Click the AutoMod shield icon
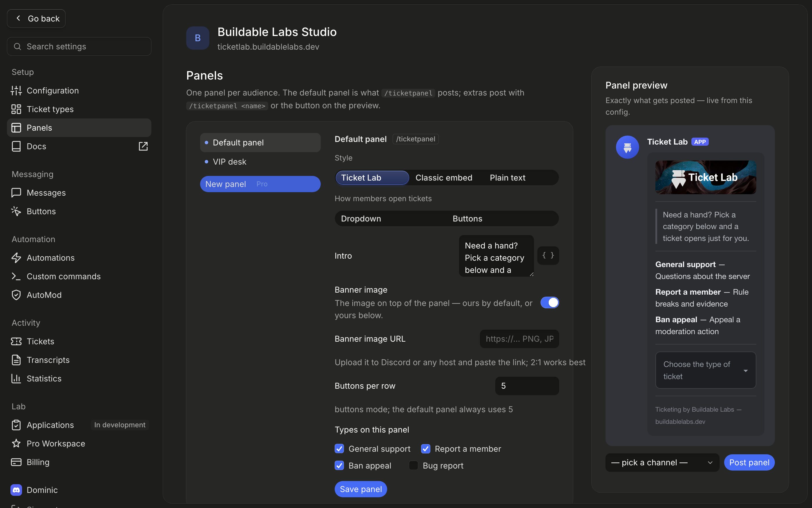Viewport: 812px width, 508px height. click(16, 295)
